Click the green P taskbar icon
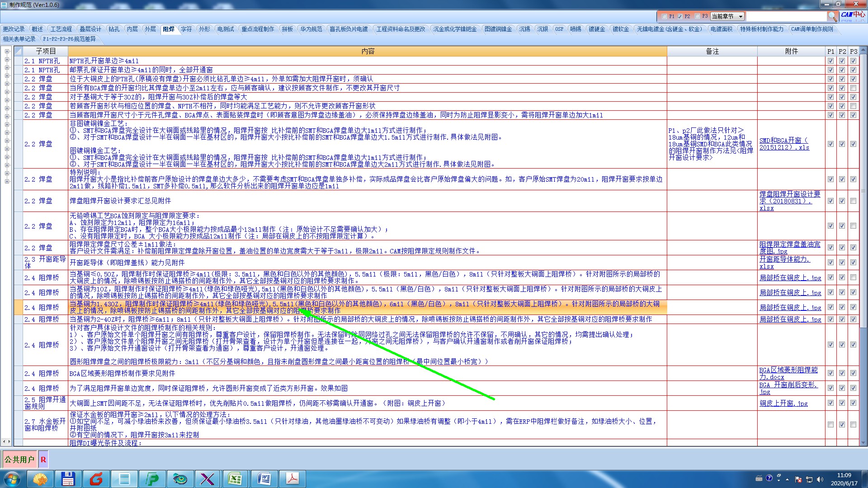Viewport: 868px width, 488px height. click(152, 479)
